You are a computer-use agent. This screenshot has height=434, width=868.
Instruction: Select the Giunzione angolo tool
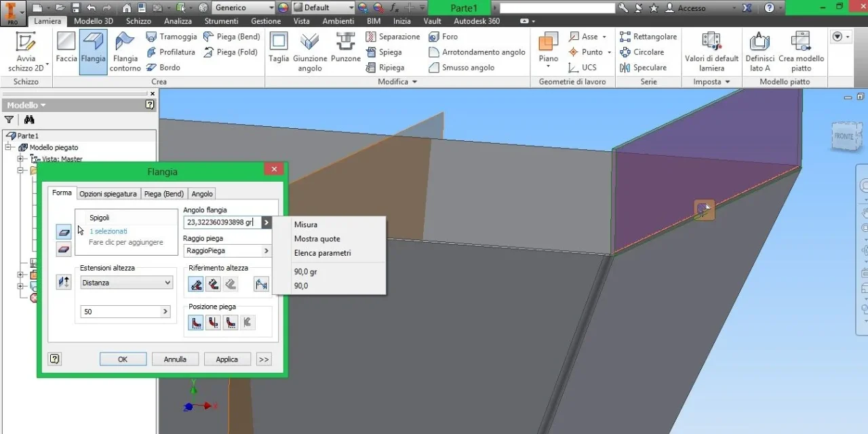(310, 52)
